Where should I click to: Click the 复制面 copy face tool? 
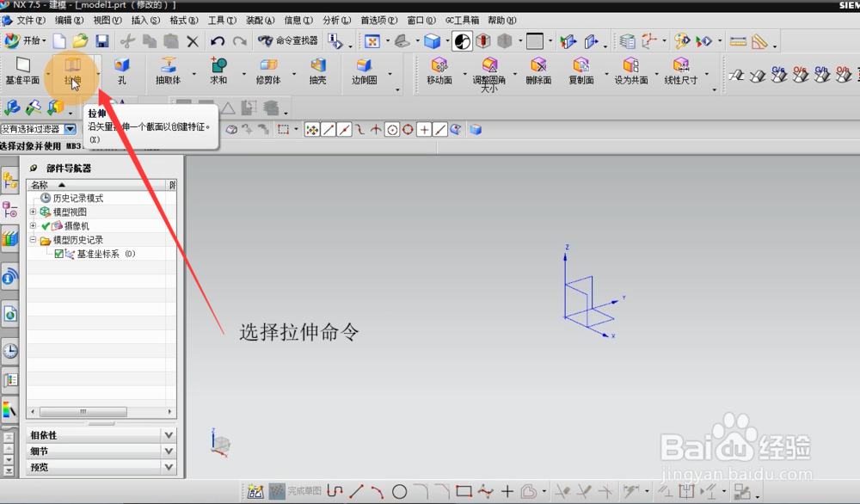tap(580, 71)
